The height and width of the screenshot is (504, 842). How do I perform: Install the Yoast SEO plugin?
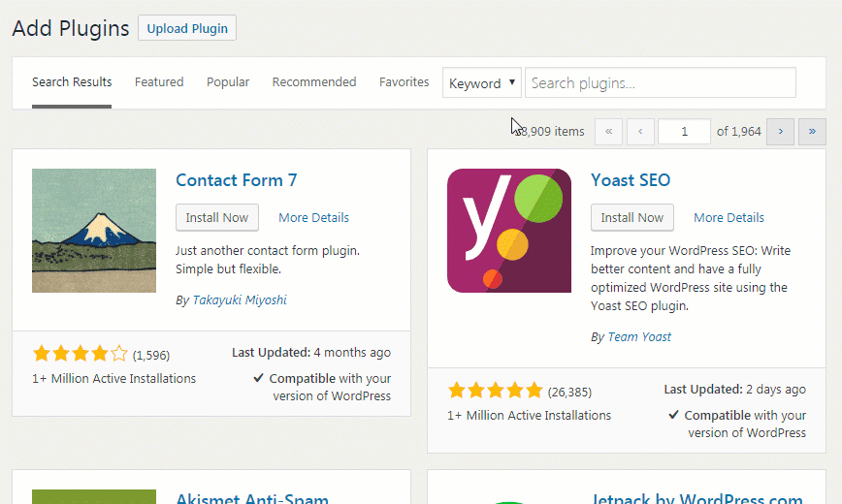(632, 217)
